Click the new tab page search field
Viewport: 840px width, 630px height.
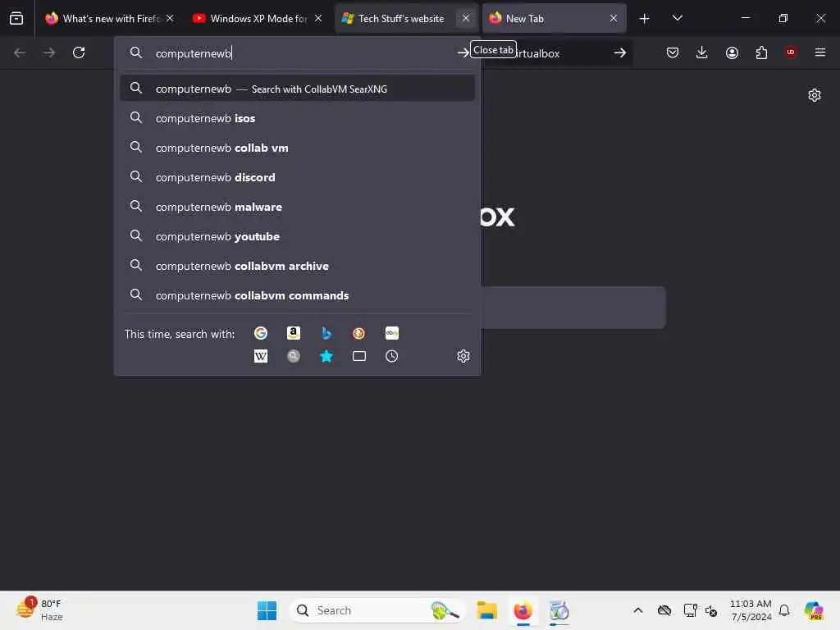(573, 308)
